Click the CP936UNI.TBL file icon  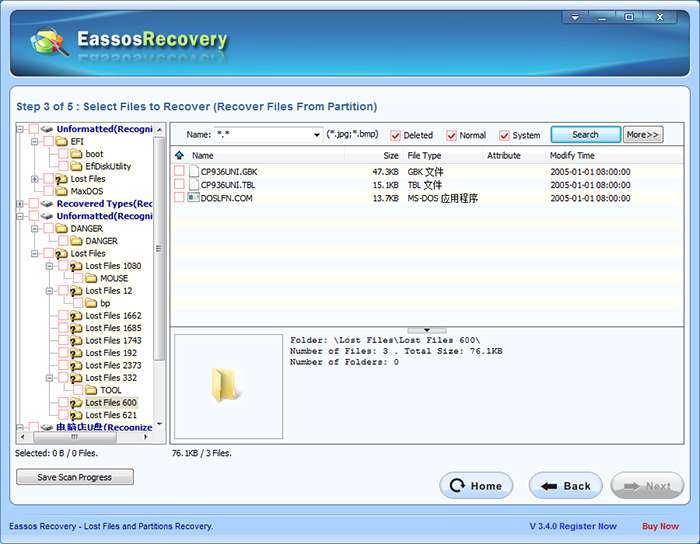click(x=194, y=185)
